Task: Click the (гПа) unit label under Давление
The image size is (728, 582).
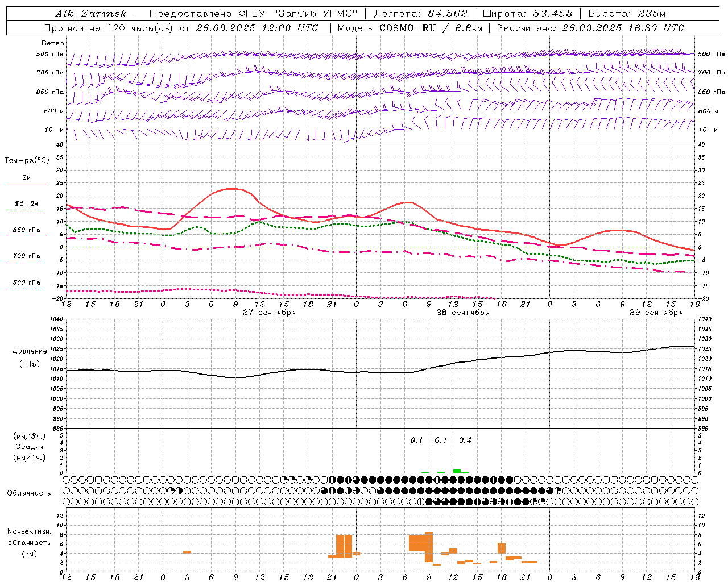Action: (x=30, y=364)
